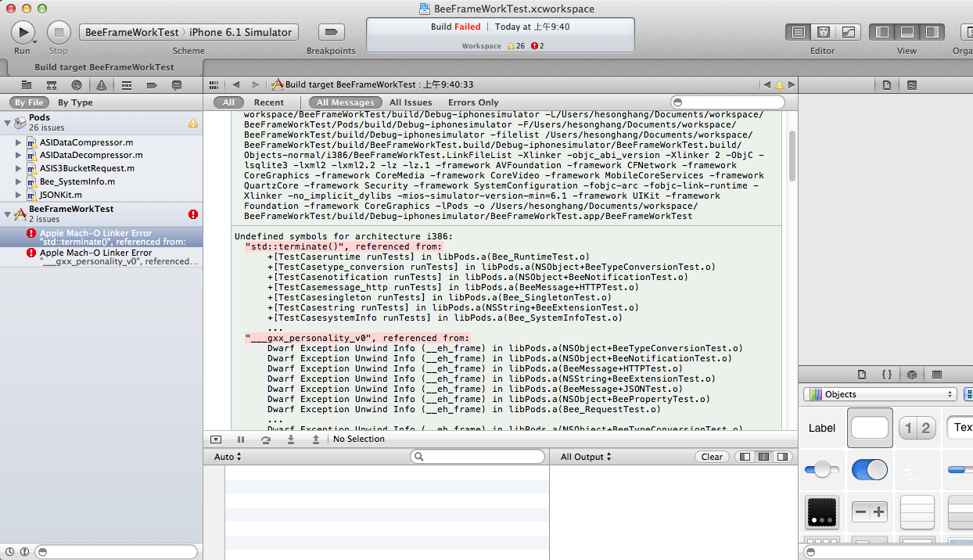
Task: Show the Object library cube icon
Action: (911, 375)
